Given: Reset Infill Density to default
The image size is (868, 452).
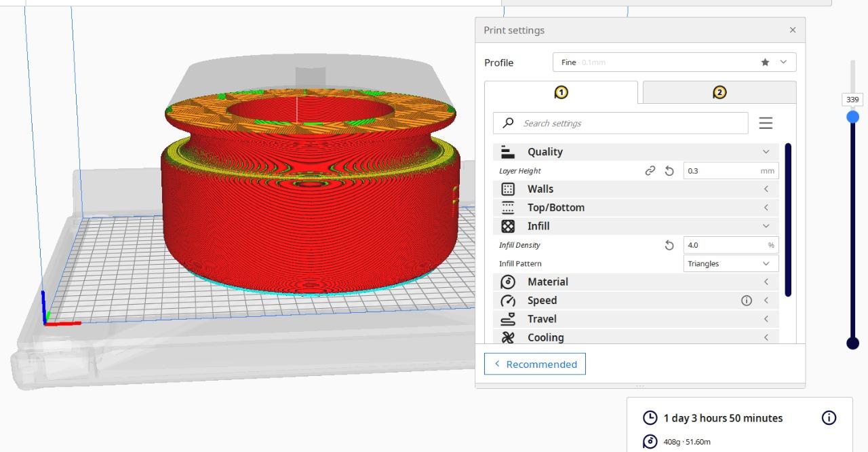Looking at the screenshot, I should point(669,245).
